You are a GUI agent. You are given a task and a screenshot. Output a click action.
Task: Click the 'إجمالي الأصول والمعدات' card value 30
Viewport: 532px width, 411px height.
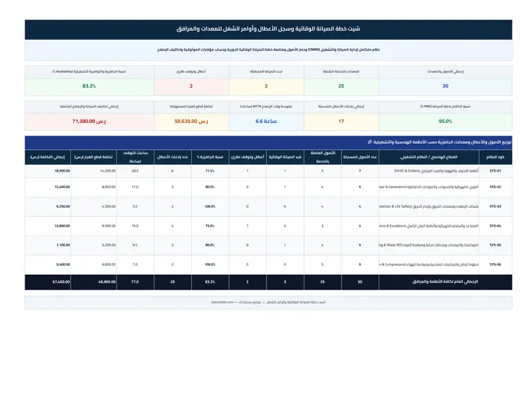click(445, 86)
